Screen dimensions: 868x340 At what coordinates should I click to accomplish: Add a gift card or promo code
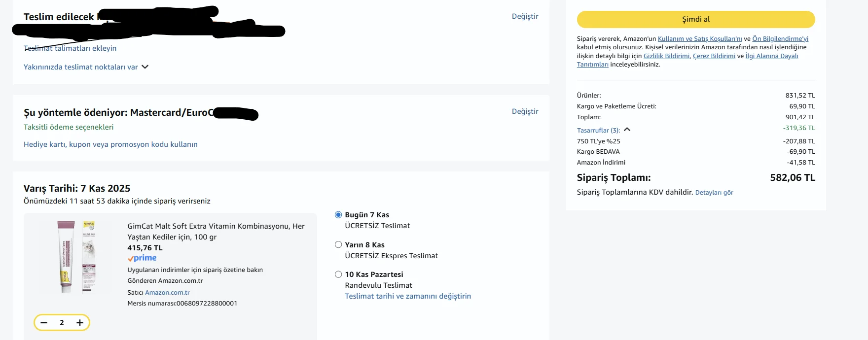click(x=110, y=144)
